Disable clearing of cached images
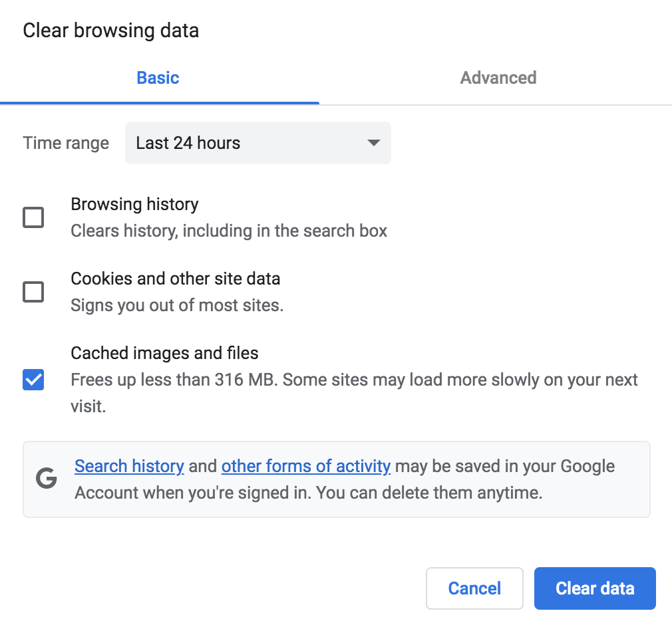Screen dimensions: 672x629 pyautogui.click(x=33, y=380)
